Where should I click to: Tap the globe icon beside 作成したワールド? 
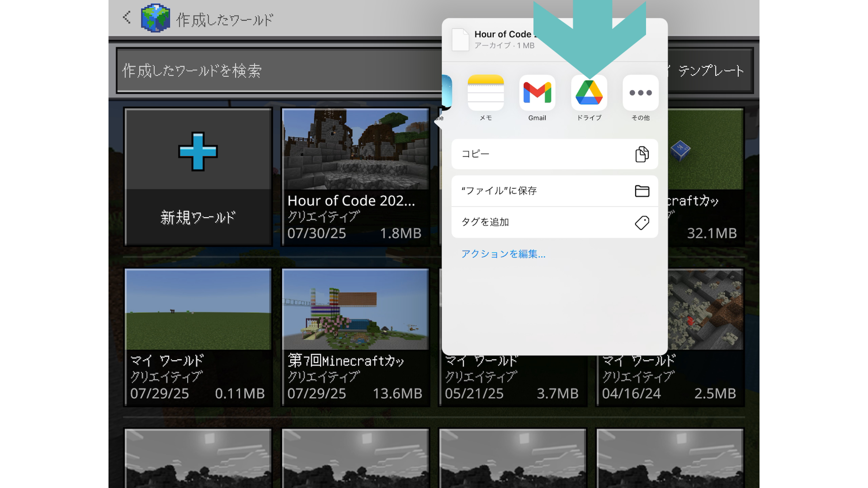point(156,19)
